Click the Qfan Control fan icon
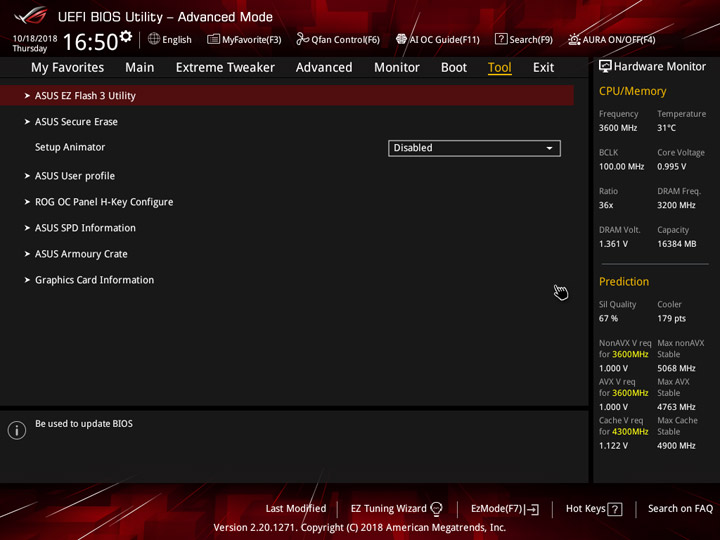Image resolution: width=720 pixels, height=540 pixels. (302, 39)
